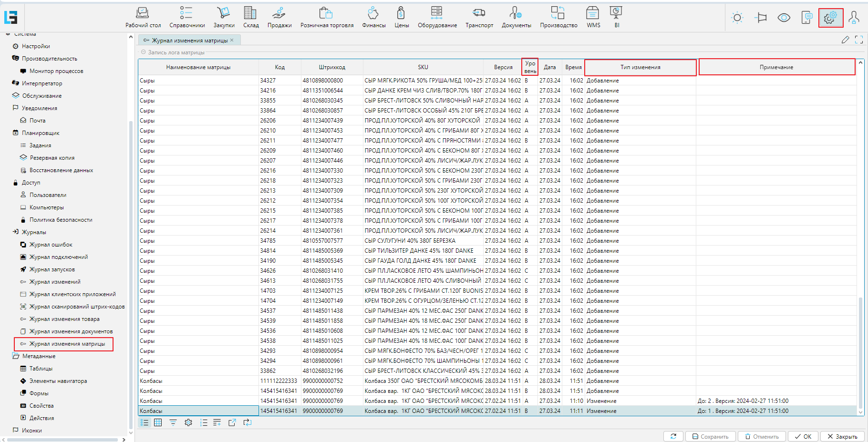Click the filter icon in bottom toolbar
This screenshot has height=442, width=868.
[173, 422]
